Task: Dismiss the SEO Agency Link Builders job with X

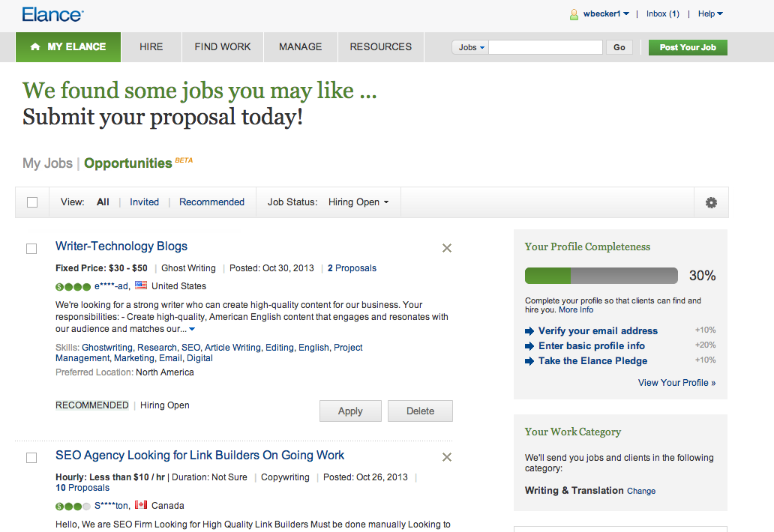Action: click(447, 457)
